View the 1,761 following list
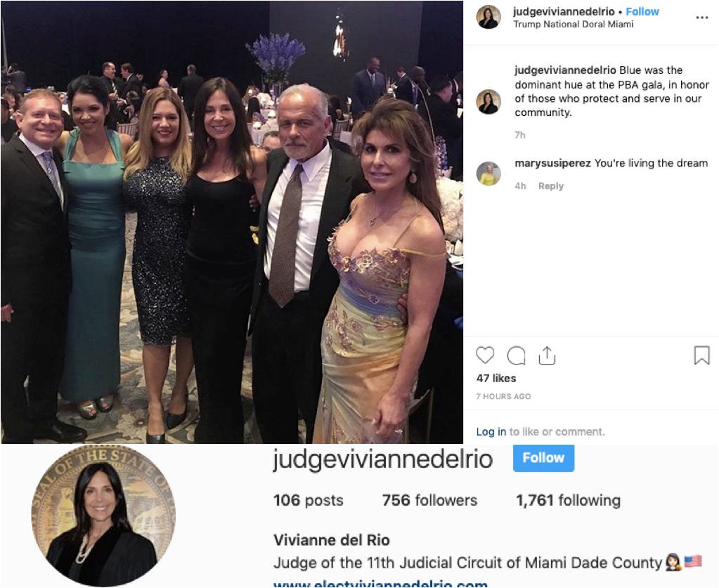The image size is (719, 588). pos(568,500)
